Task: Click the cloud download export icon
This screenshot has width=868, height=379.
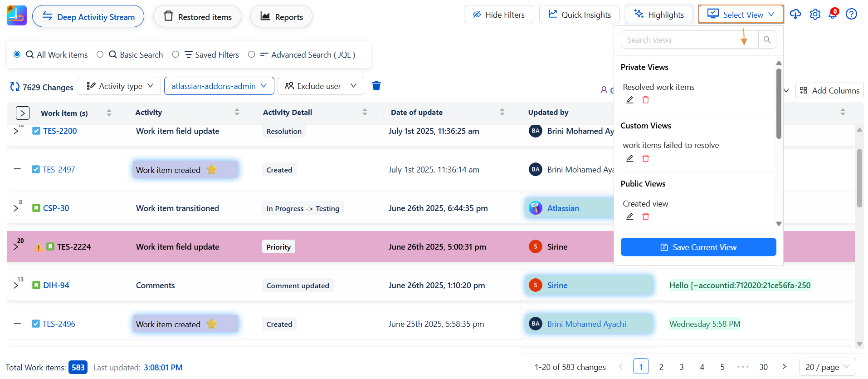Action: point(795,14)
